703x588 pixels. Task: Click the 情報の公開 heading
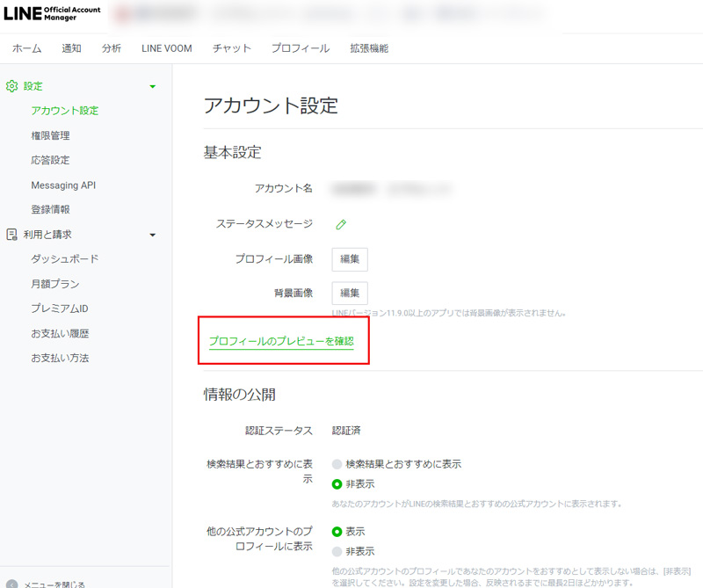[239, 395]
